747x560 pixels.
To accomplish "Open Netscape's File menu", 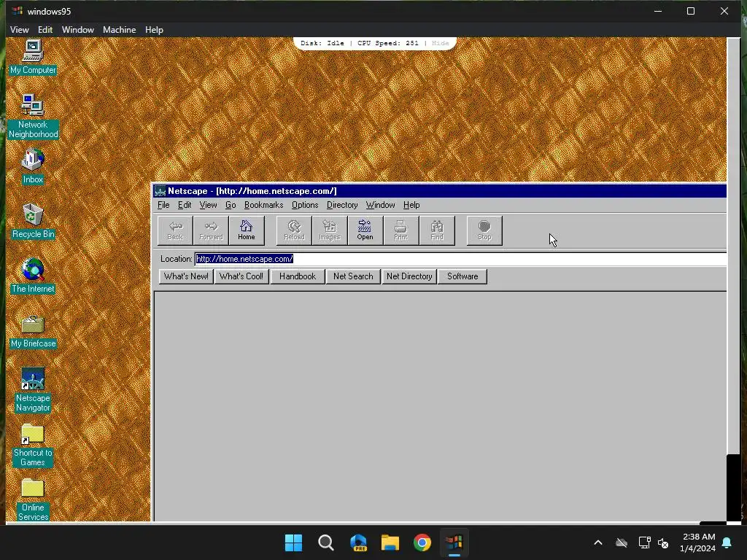I will (x=163, y=205).
